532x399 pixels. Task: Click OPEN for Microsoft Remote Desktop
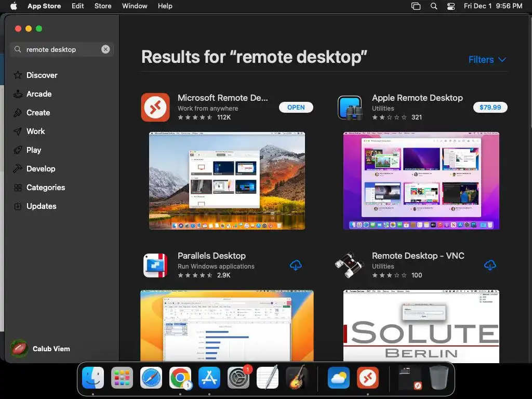tap(296, 107)
